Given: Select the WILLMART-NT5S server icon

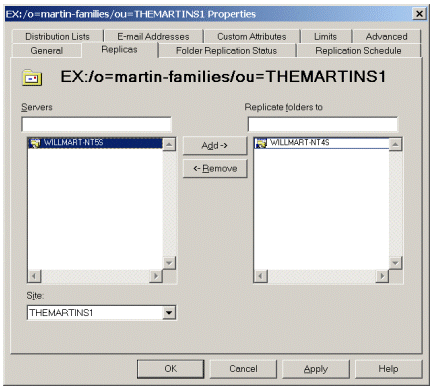Looking at the screenshot, I should (x=34, y=143).
